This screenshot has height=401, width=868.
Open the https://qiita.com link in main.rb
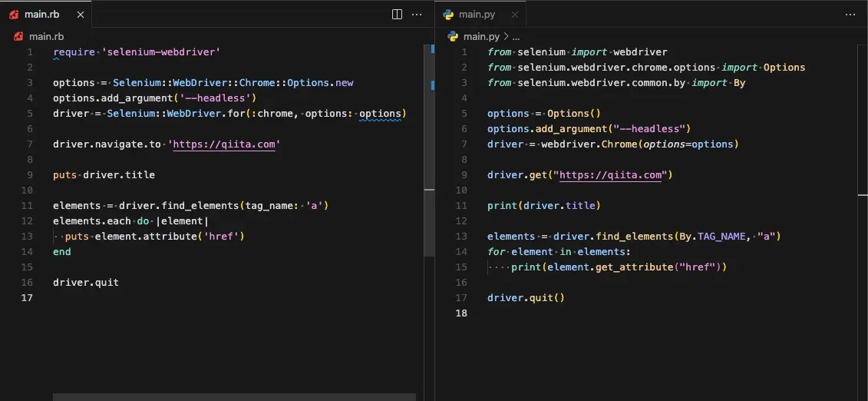(x=224, y=144)
